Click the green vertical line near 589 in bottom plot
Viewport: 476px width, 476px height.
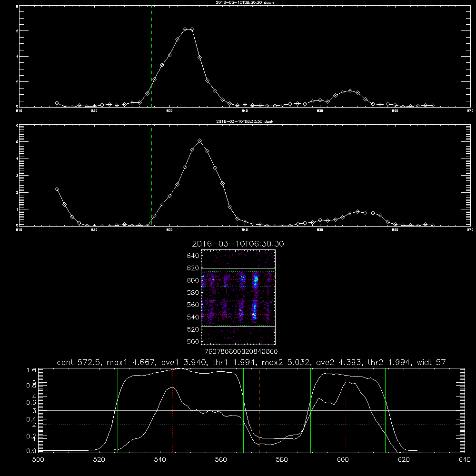click(x=310, y=410)
